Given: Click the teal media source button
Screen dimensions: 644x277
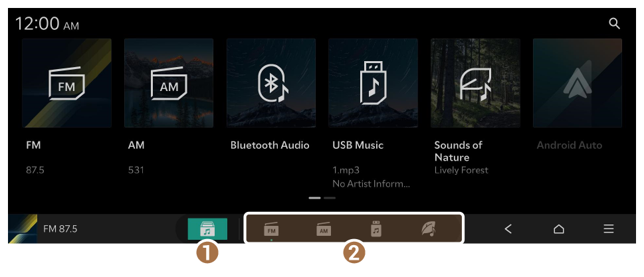Looking at the screenshot, I should (207, 229).
